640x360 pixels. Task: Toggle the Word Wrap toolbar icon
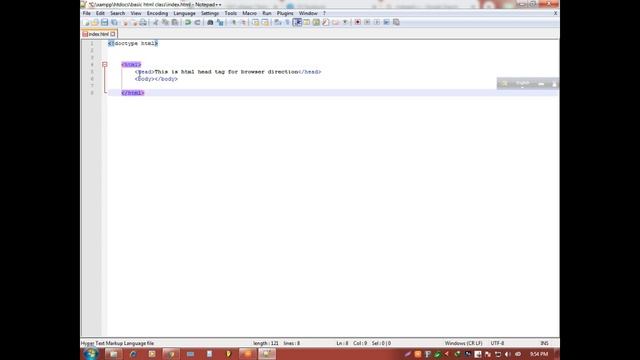pos(278,22)
